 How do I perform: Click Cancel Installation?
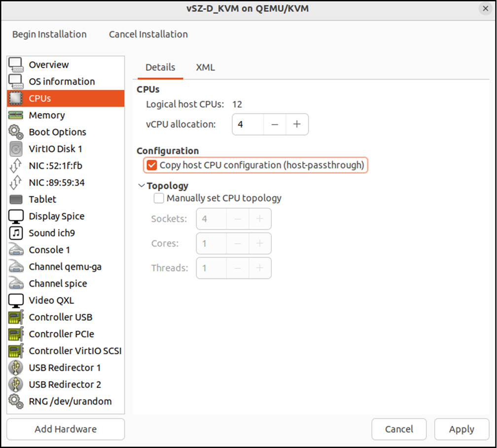point(148,34)
